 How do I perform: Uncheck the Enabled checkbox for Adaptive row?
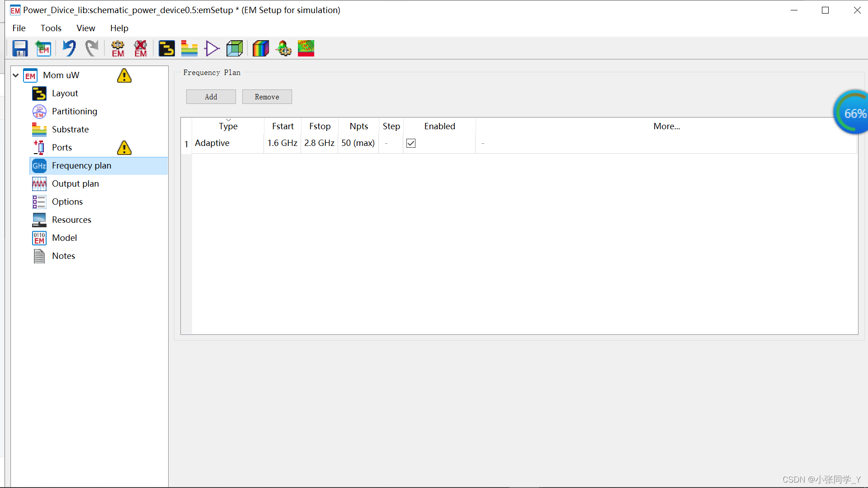pyautogui.click(x=411, y=143)
